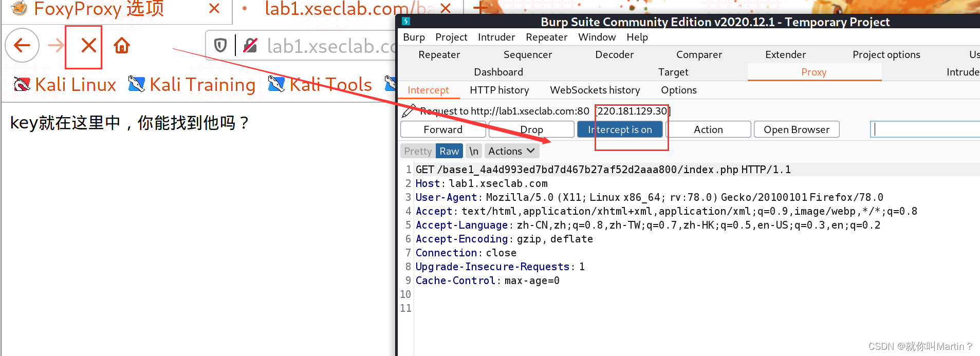Open the Action menu button

[x=708, y=129]
